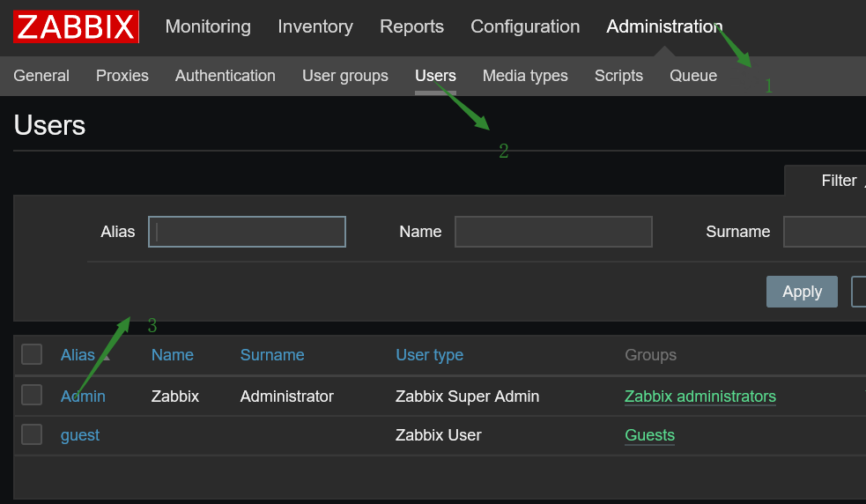Toggle the select-all users checkbox

point(32,354)
